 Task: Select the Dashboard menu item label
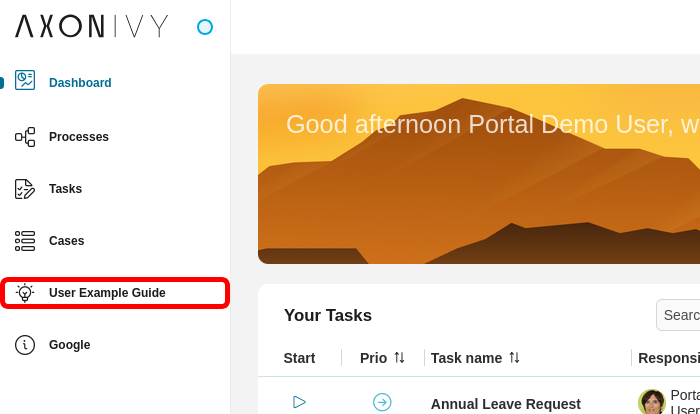(x=80, y=83)
